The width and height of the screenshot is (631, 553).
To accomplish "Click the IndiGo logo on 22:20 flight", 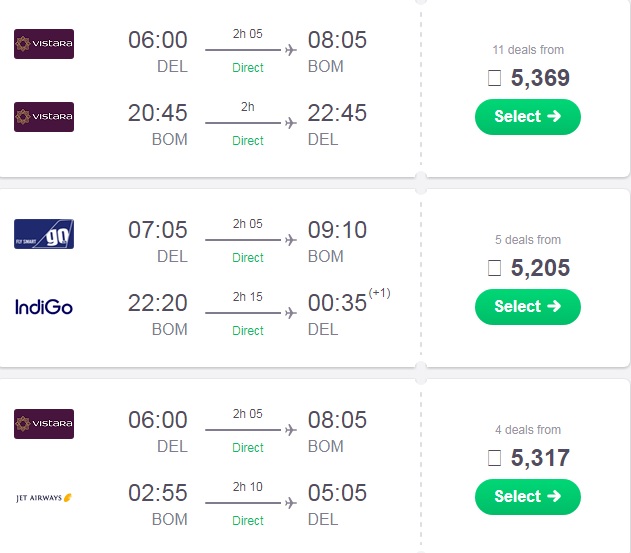I will [x=44, y=307].
